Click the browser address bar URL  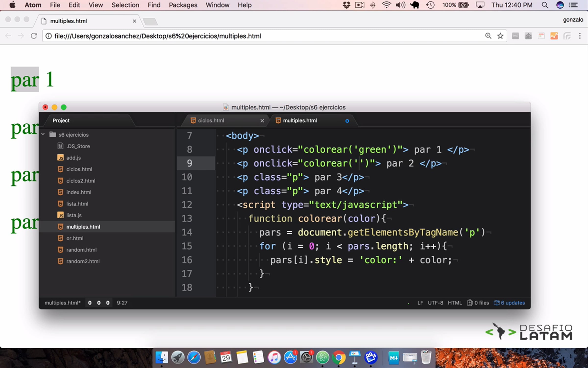pyautogui.click(x=158, y=36)
